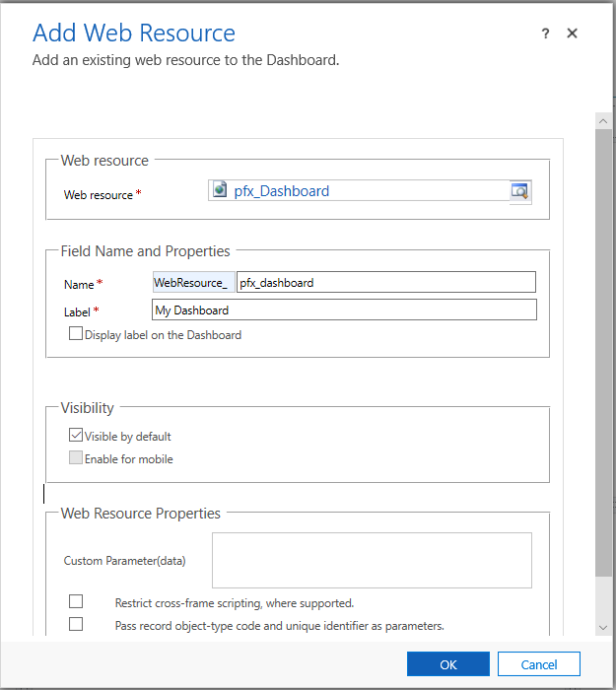Open the web resource lookup search icon
This screenshot has height=690, width=616.
click(x=519, y=191)
